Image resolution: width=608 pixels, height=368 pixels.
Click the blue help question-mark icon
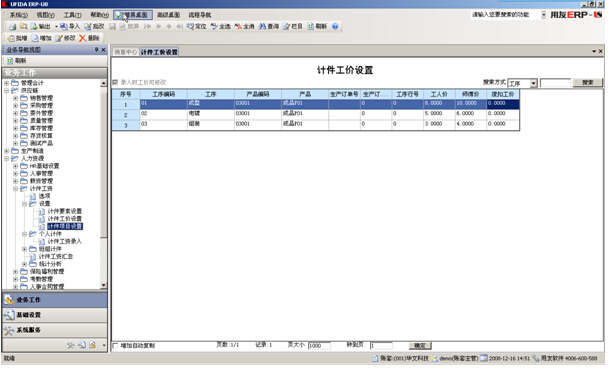point(335,26)
